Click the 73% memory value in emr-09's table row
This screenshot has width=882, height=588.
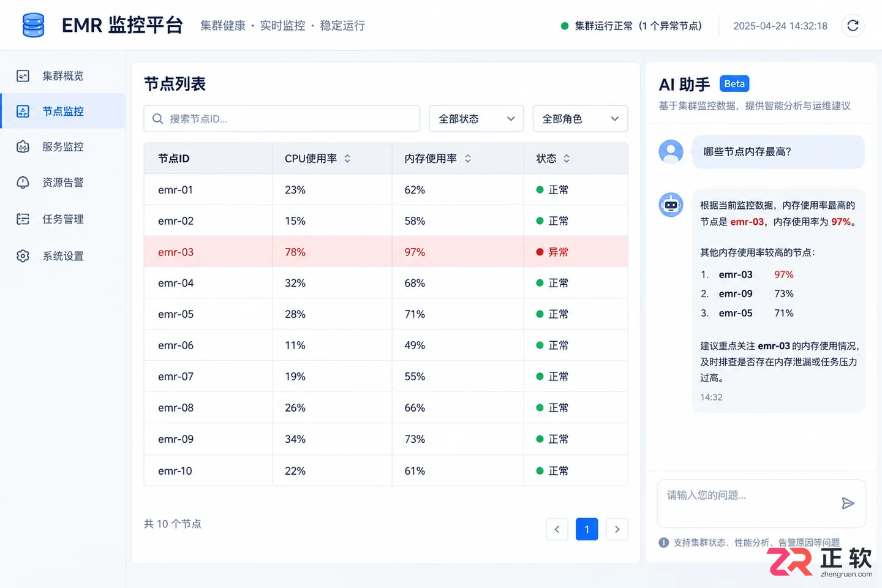point(415,439)
